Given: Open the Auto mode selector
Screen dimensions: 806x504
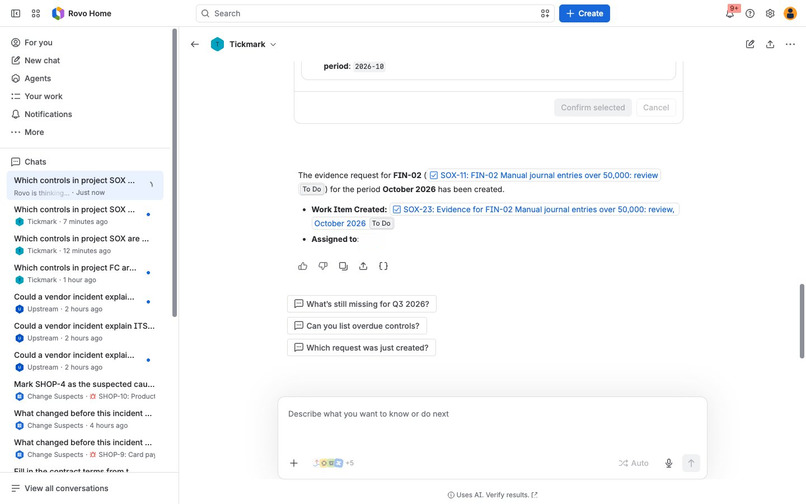Looking at the screenshot, I should click(633, 463).
